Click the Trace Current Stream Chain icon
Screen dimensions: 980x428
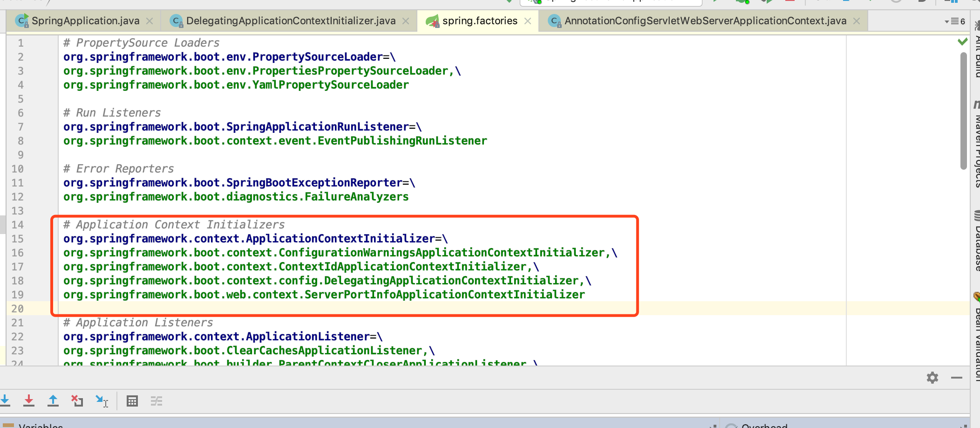click(157, 401)
